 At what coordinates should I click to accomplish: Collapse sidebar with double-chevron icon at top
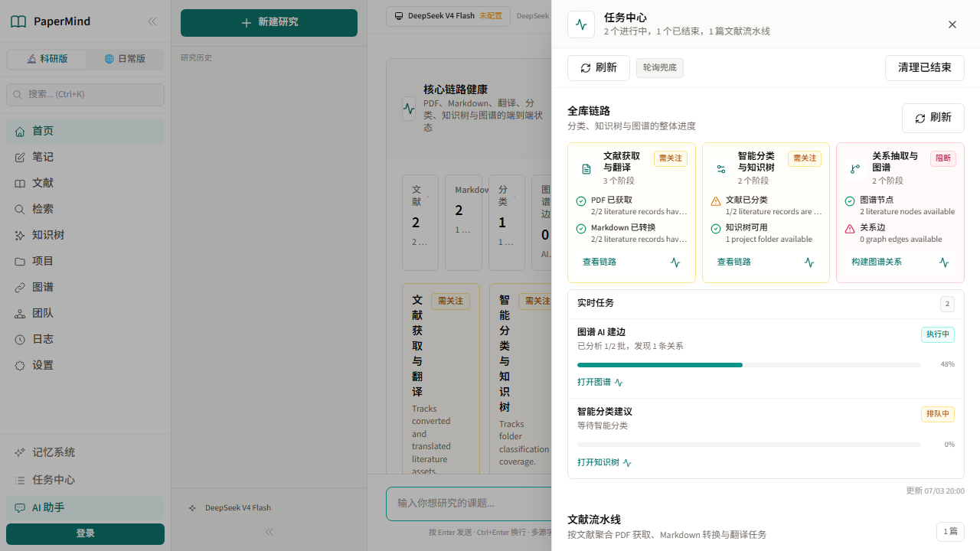[152, 21]
